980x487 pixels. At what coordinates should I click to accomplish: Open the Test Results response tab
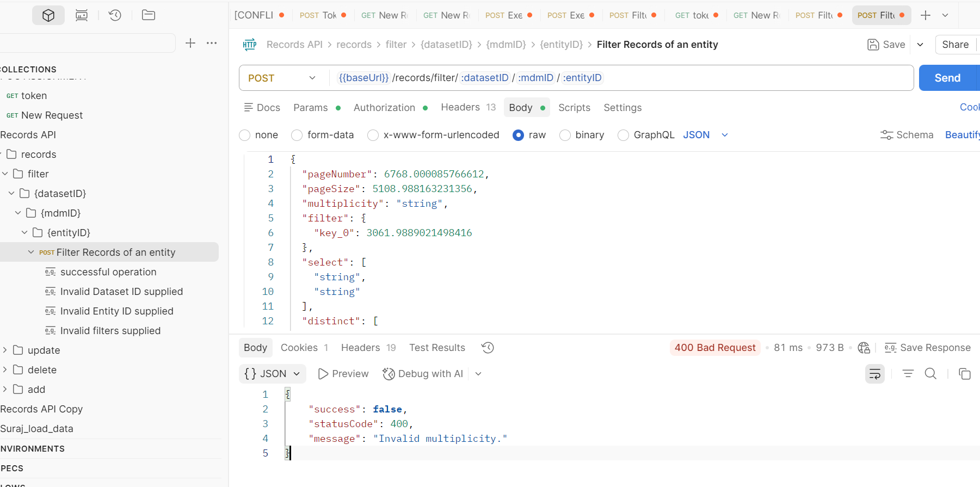pyautogui.click(x=437, y=348)
